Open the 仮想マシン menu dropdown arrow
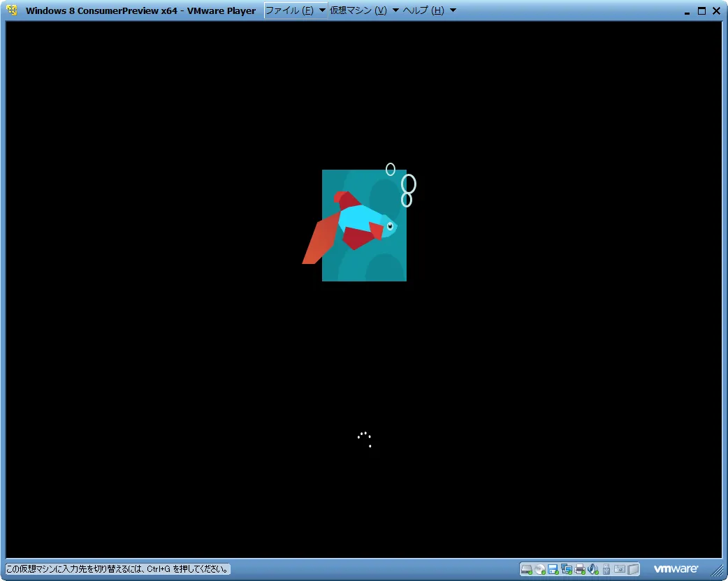728x581 pixels. click(x=395, y=10)
